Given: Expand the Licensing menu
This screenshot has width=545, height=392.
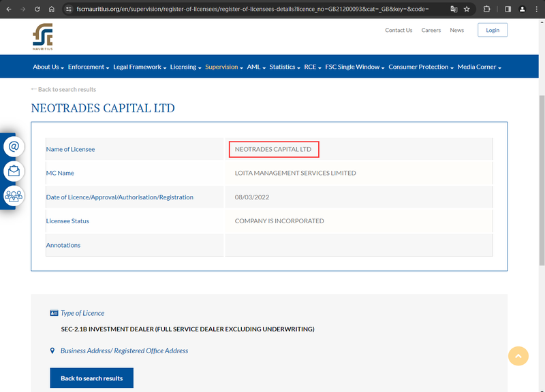Looking at the screenshot, I should pos(185,67).
